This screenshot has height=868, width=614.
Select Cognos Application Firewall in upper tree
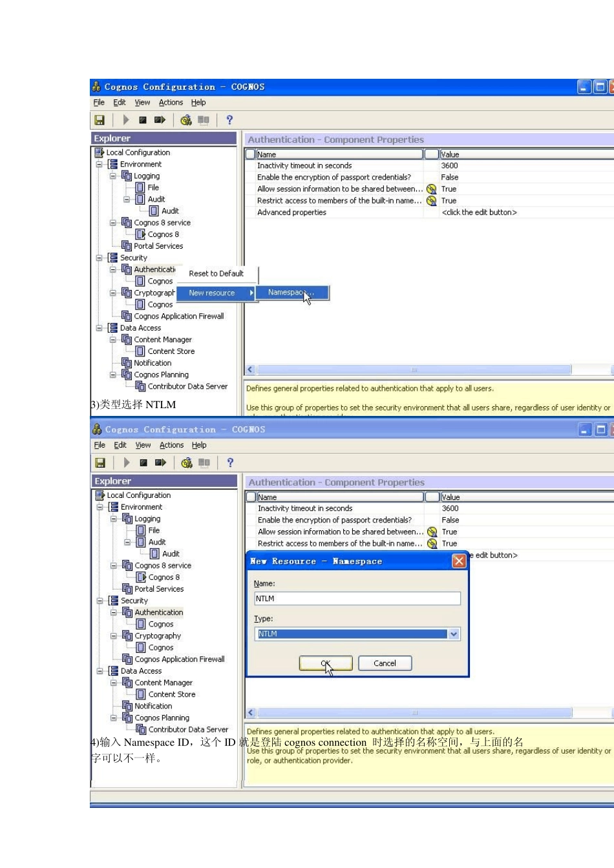(x=179, y=316)
